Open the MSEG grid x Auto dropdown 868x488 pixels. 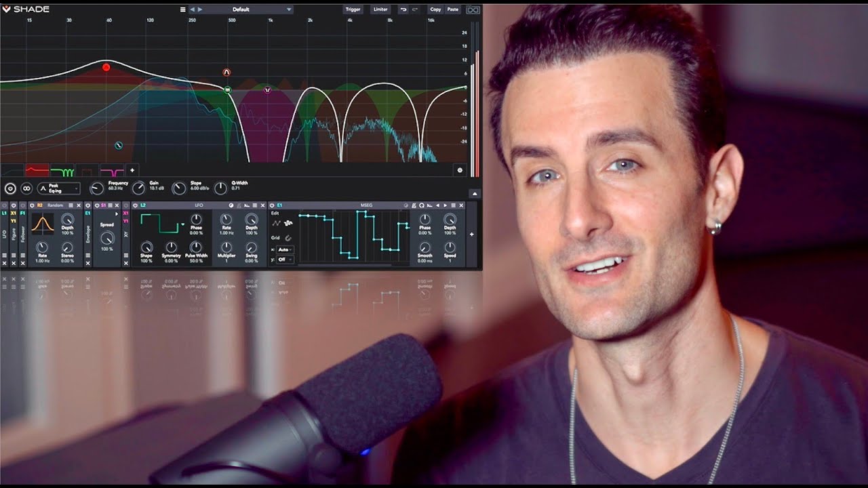click(x=285, y=249)
